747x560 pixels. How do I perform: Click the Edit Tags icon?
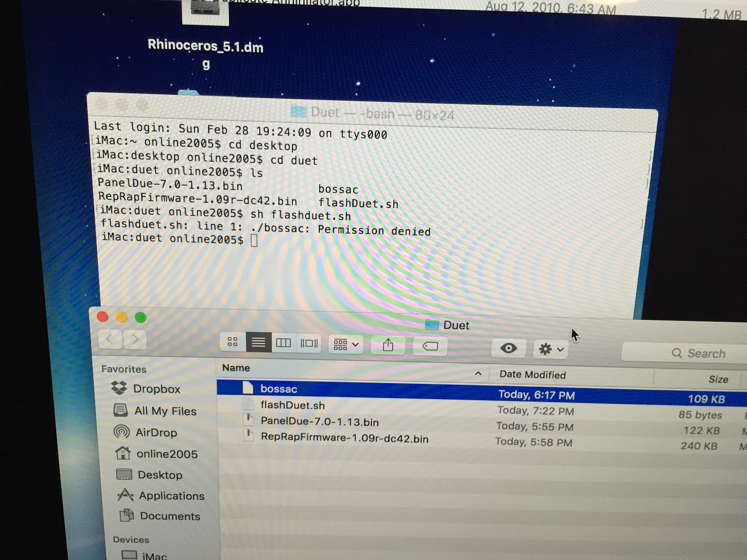pyautogui.click(x=430, y=346)
